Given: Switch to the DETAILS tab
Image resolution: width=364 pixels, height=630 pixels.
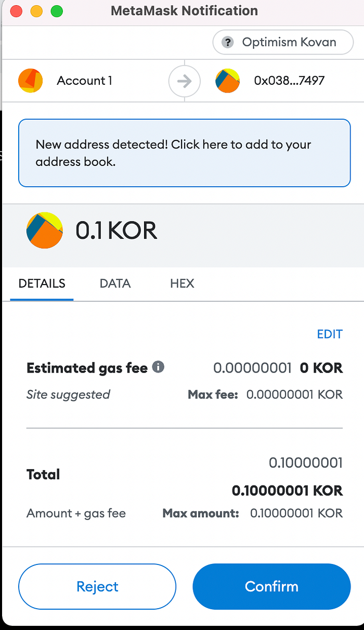Looking at the screenshot, I should click(42, 284).
